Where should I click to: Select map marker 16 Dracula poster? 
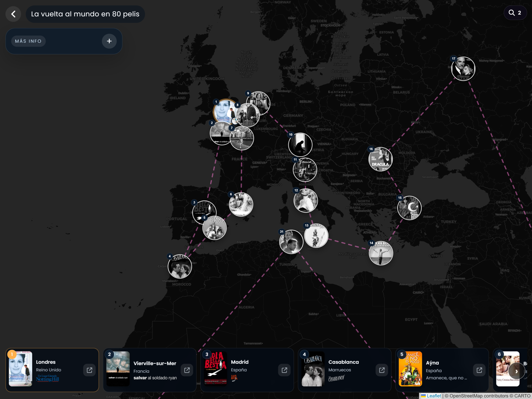380,159
